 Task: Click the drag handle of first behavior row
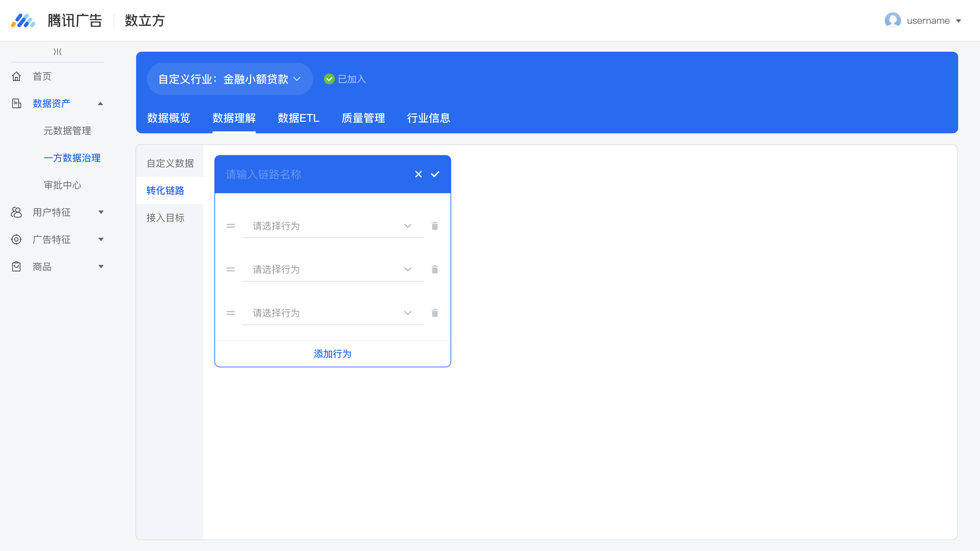pos(231,226)
